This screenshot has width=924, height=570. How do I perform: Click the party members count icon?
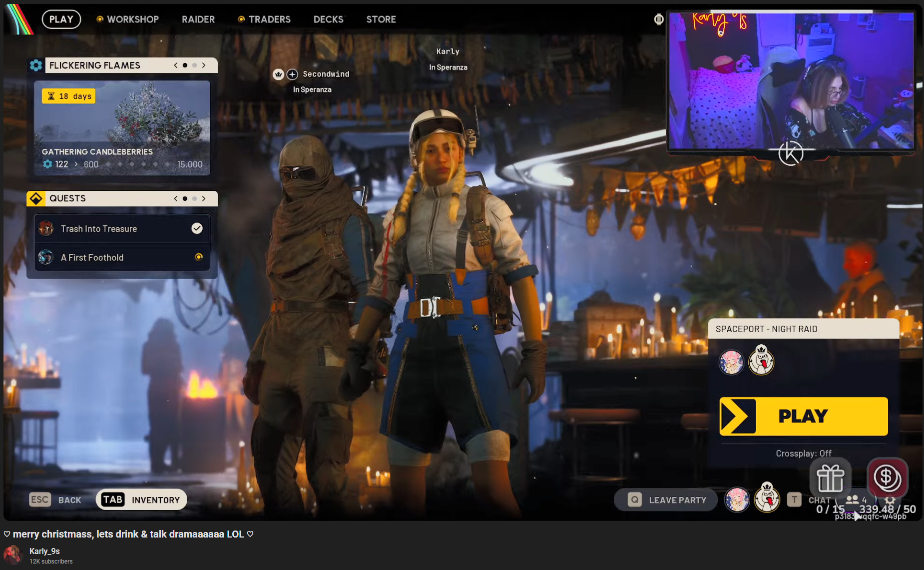coord(857,500)
